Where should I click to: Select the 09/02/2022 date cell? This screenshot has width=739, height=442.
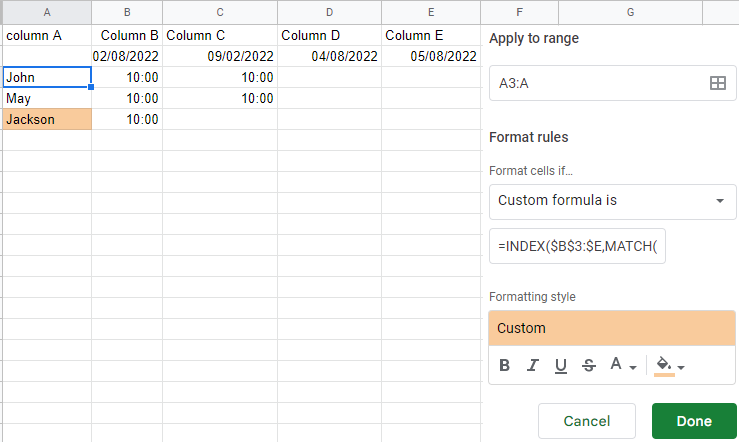point(220,56)
